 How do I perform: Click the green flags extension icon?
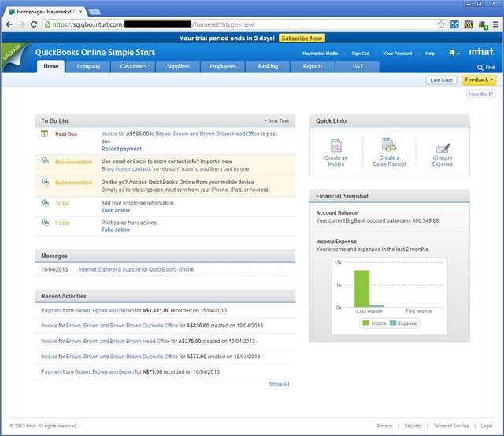483,25
